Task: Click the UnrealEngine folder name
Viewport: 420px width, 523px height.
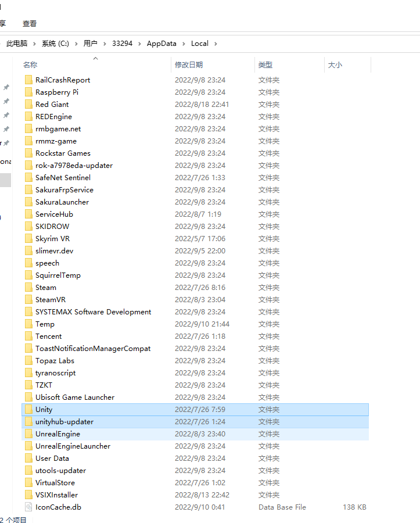Action: pyautogui.click(x=58, y=434)
